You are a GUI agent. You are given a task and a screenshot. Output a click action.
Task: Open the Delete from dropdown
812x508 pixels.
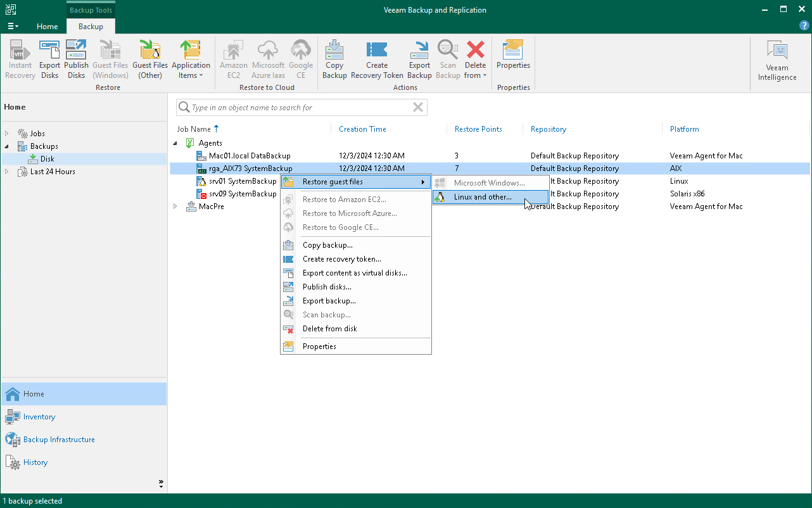tap(475, 60)
